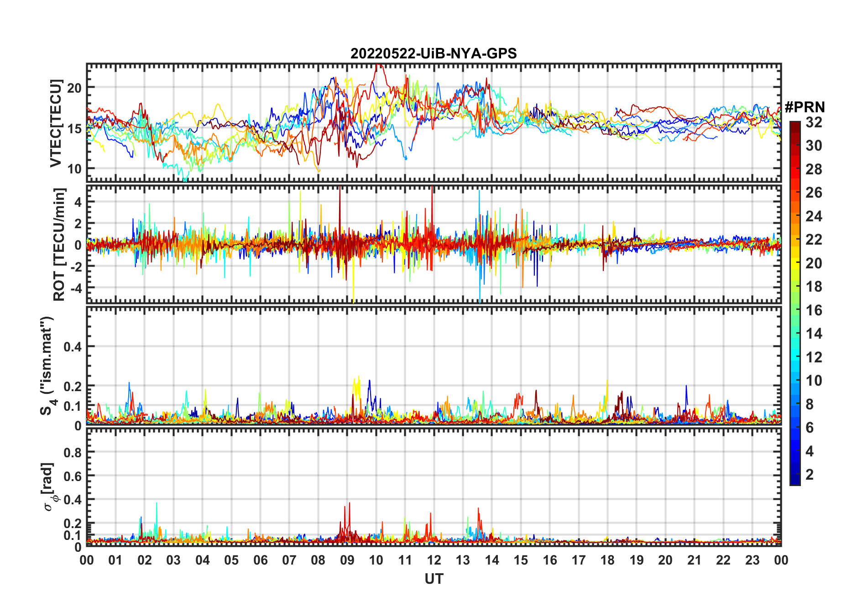Click the PRN jet colorbar strip
This screenshot has width=868, height=607.
[x=795, y=303]
